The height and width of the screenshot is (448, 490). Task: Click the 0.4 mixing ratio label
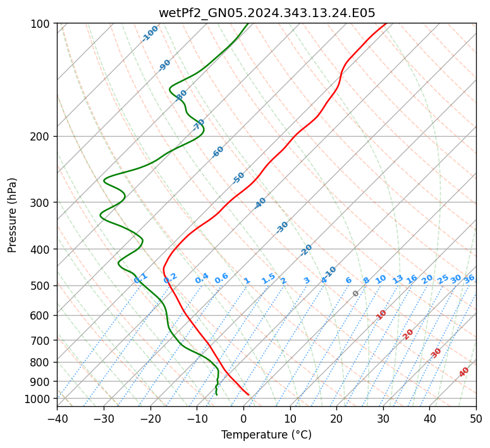click(x=202, y=278)
